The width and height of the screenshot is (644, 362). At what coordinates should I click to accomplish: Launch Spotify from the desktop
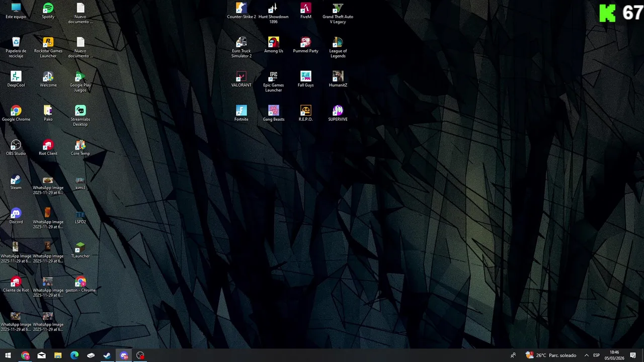[x=48, y=11]
